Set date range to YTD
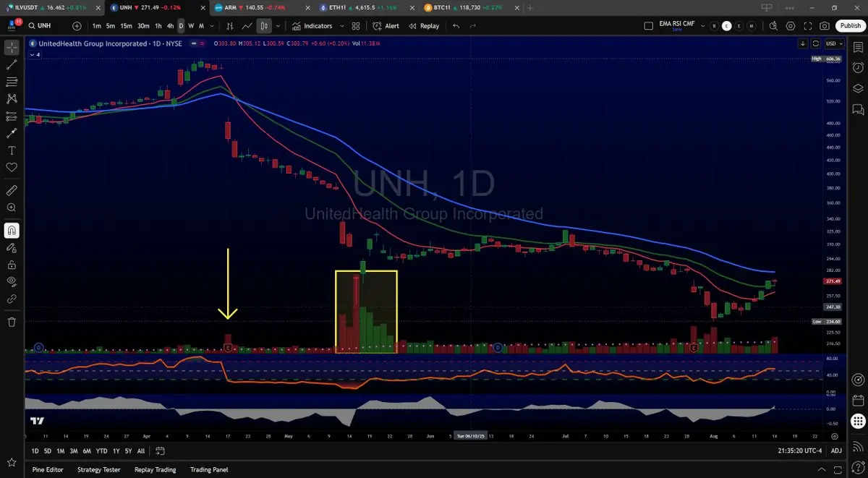868x478 pixels. pos(101,451)
